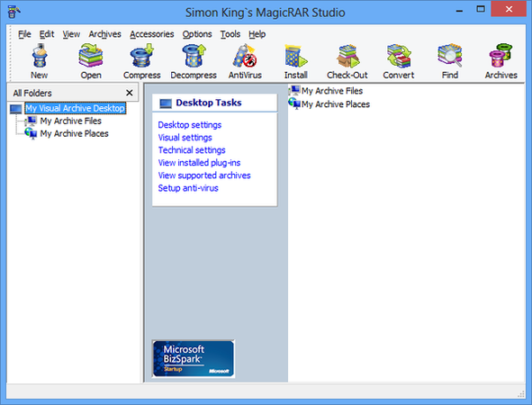Open the Help menu

click(257, 34)
